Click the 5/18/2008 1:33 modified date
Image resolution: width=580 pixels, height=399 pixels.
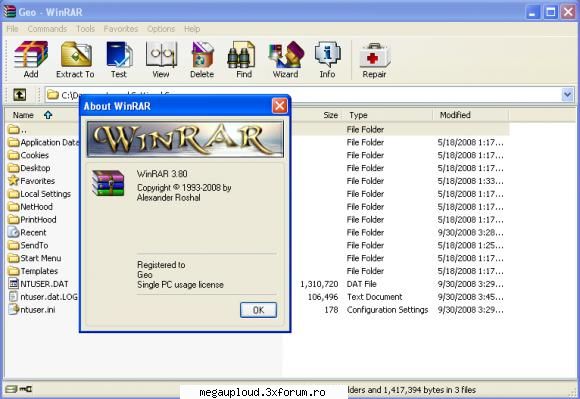click(470, 181)
